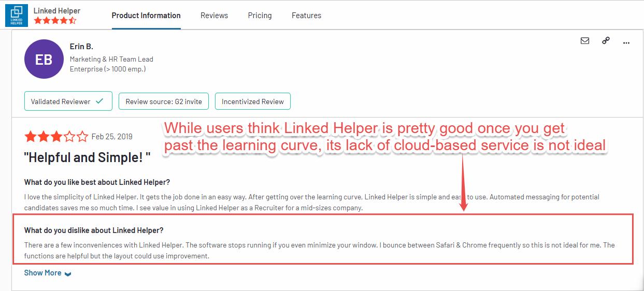
Task: Click the Linked Helper logo icon
Action: [16, 16]
